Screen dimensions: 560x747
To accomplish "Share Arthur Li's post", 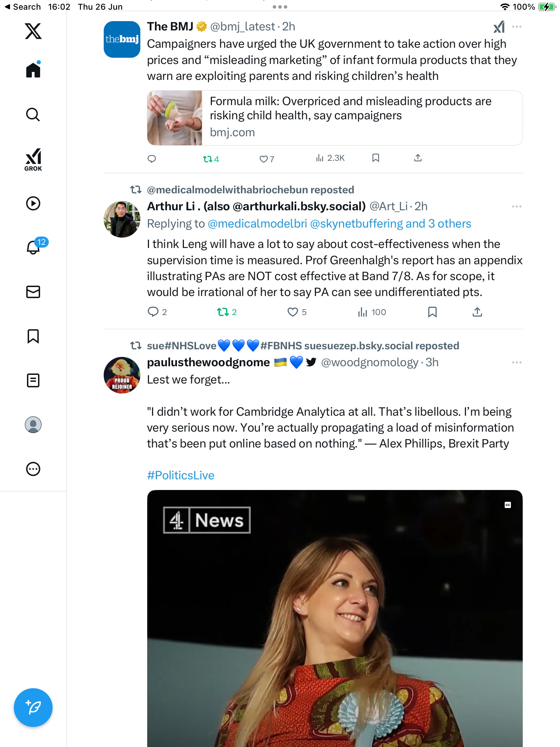I will 477,312.
